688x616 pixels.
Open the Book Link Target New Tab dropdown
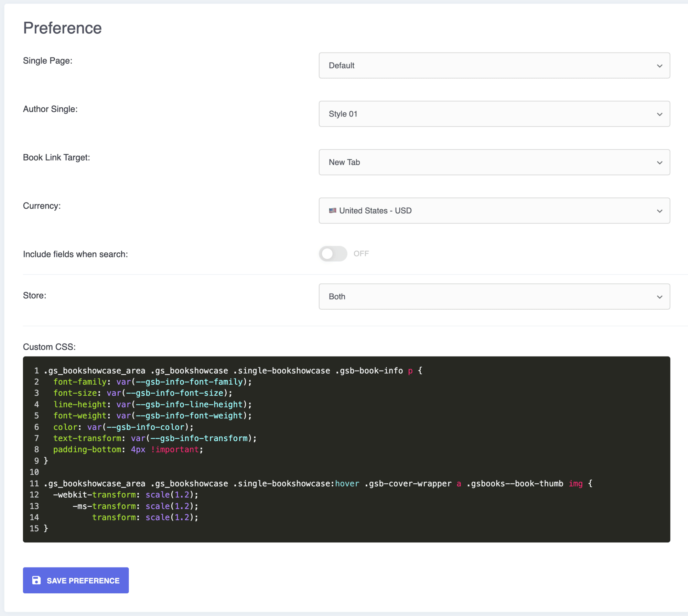tap(482, 162)
